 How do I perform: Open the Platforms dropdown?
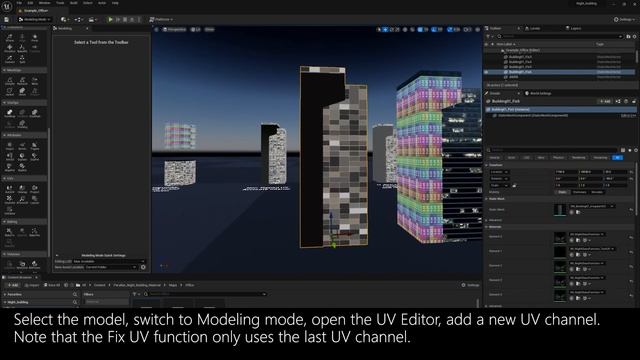tap(161, 19)
